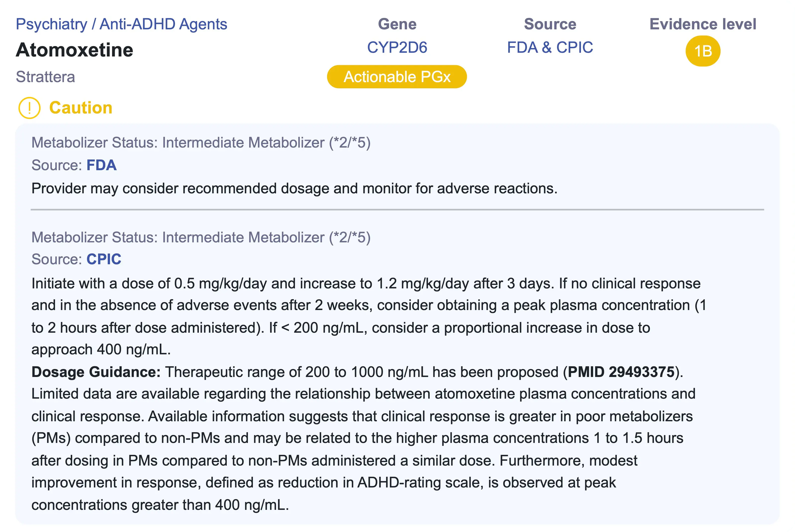Viewport: 795px width, 532px height.
Task: Click the first Metabolizer Status line above FDA
Action: tap(201, 143)
